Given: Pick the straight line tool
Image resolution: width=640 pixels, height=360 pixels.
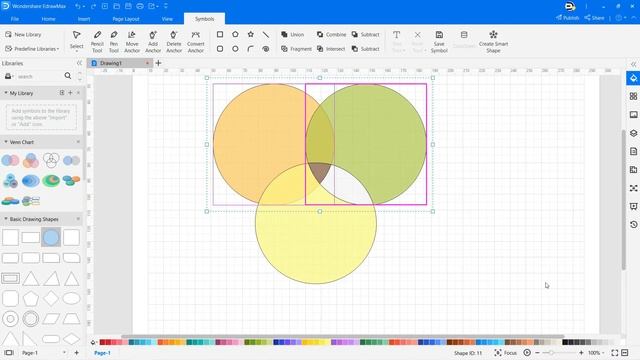Looking at the screenshot, I should tap(266, 35).
